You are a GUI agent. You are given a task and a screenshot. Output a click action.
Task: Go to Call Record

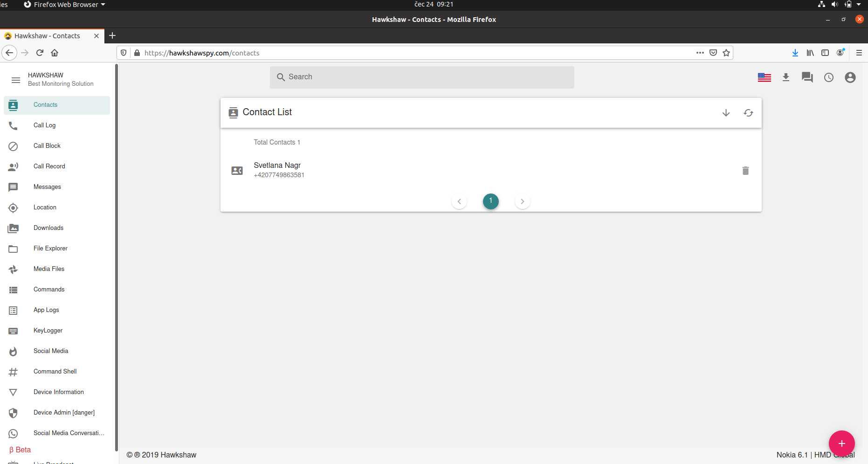[57, 166]
